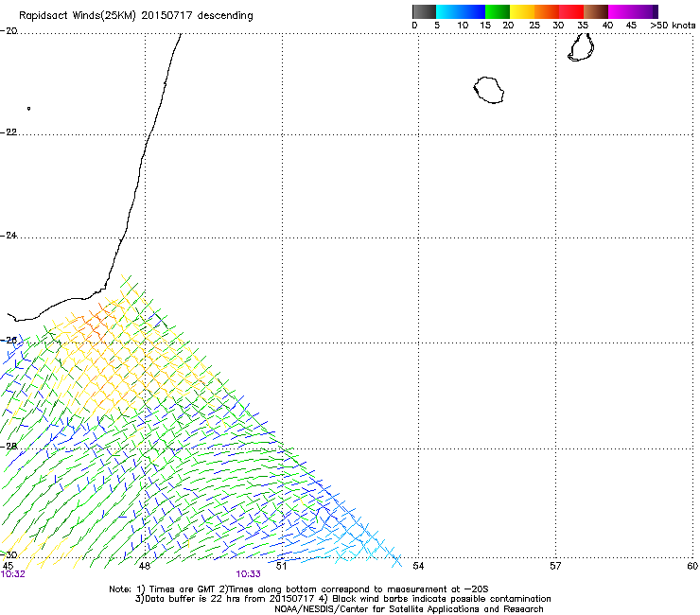Screen dimensions: 700x615
Task: Click the yellow 20-25 knots legend segment
Action: pyautogui.click(x=522, y=11)
